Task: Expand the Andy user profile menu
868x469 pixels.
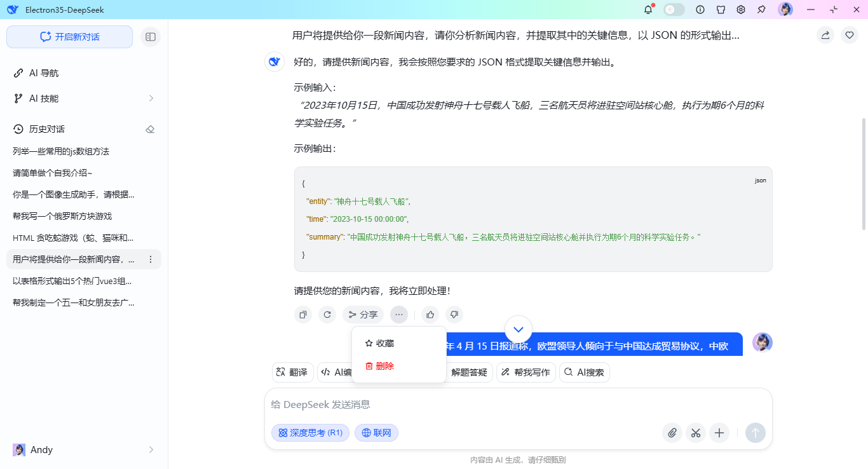Action: click(x=151, y=450)
